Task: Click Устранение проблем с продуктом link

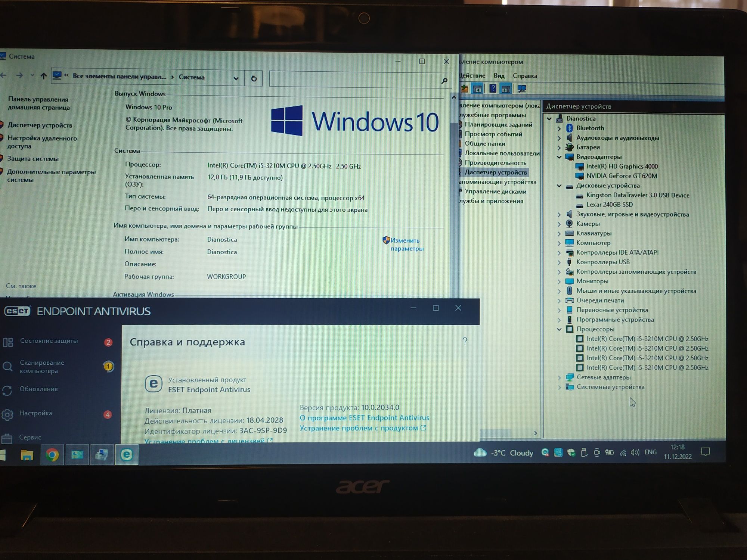Action: (x=362, y=428)
